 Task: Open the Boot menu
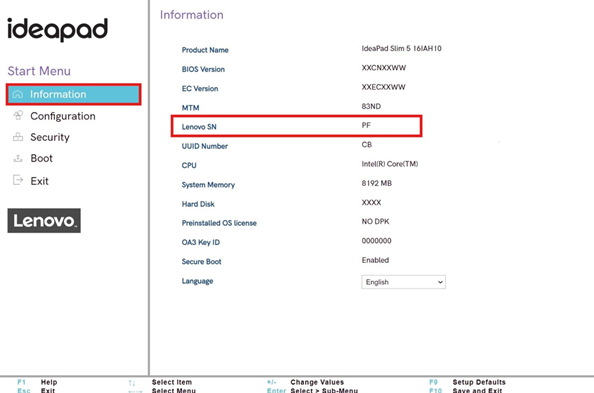click(42, 158)
